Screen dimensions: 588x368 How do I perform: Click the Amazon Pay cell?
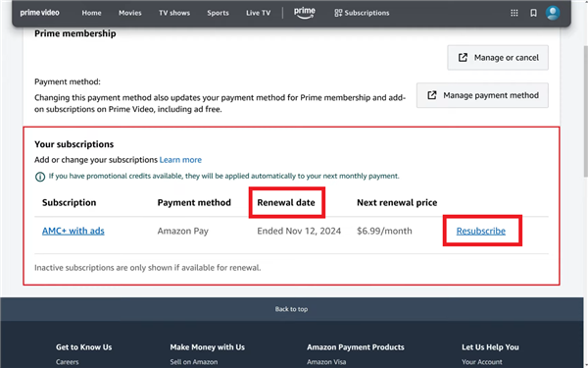click(183, 231)
